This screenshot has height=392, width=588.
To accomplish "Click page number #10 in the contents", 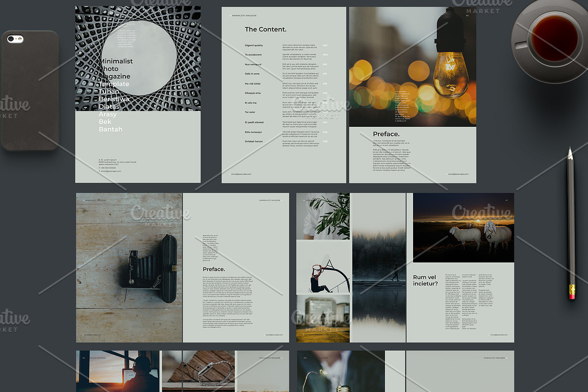I will pyautogui.click(x=325, y=65).
